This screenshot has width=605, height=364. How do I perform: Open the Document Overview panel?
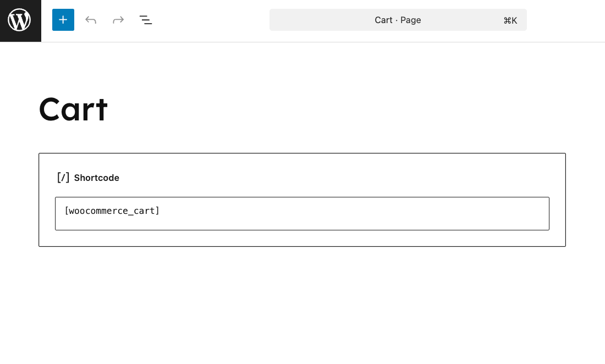point(145,20)
